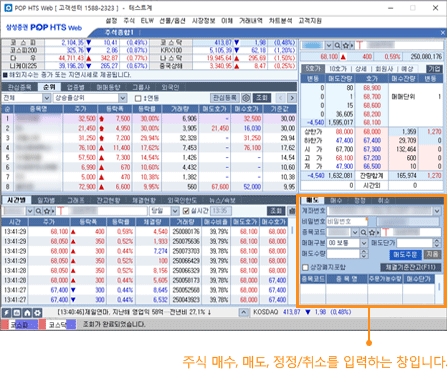Click the favorites star in the time-series panel

(x=46, y=211)
